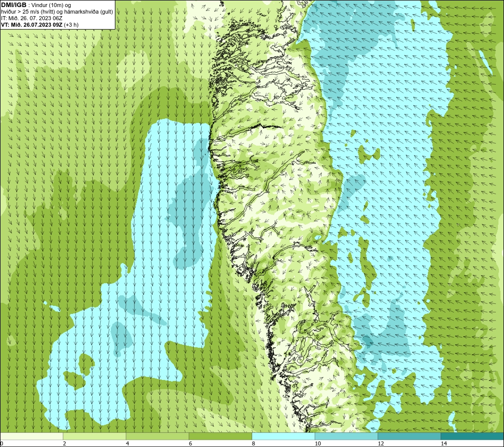
Task: Click the scale label 10
Action: (x=318, y=443)
